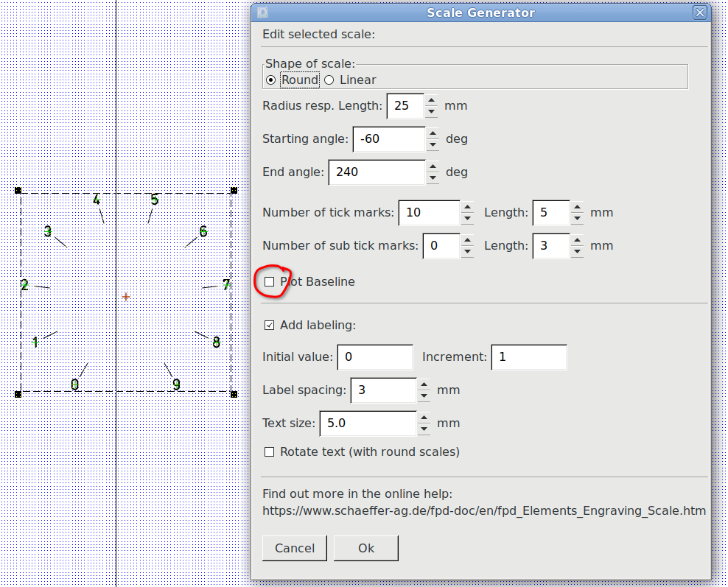
Task: Click the Scale Generator title bar icon
Action: click(263, 13)
